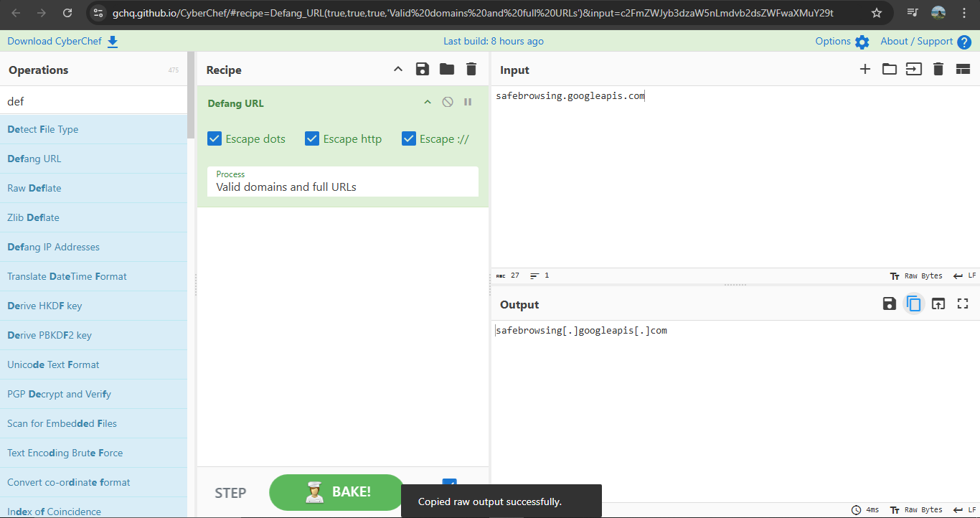Click the Options gear icon
980x518 pixels.
point(862,42)
